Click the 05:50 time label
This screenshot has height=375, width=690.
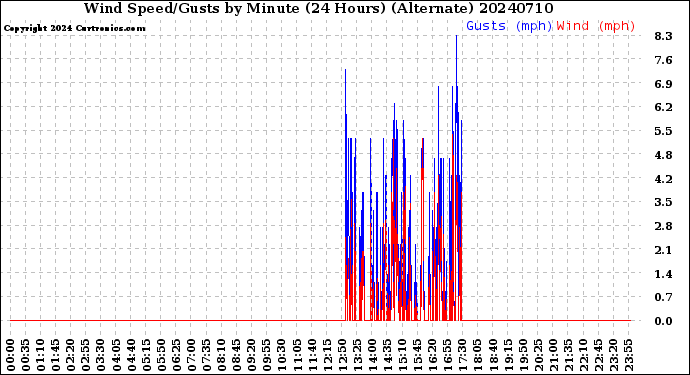pyautogui.click(x=161, y=355)
